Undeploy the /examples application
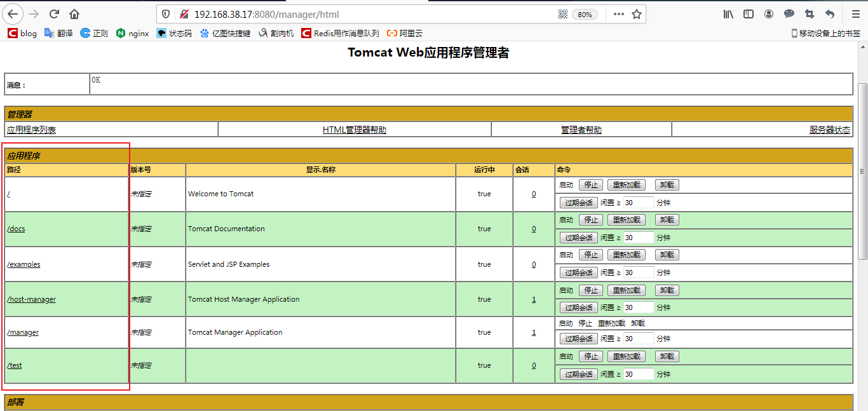The image size is (868, 411). click(x=667, y=255)
